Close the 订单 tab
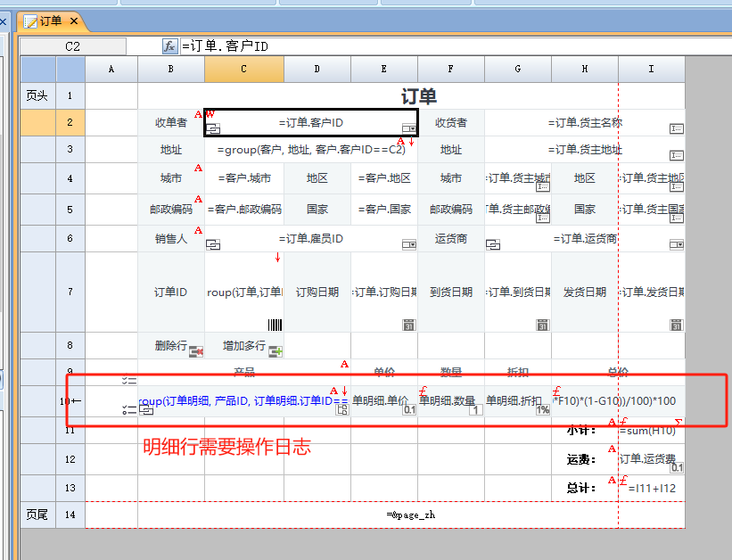This screenshot has height=560, width=732. (74, 21)
